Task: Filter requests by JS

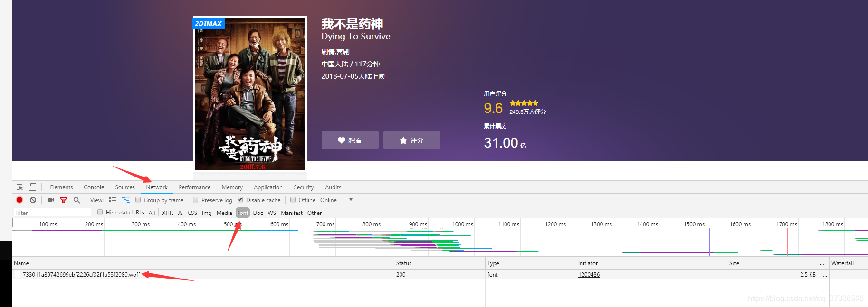Action: (180, 213)
